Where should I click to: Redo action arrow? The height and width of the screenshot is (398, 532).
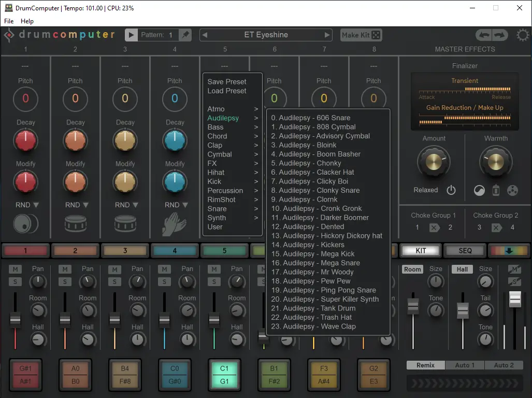click(500, 35)
